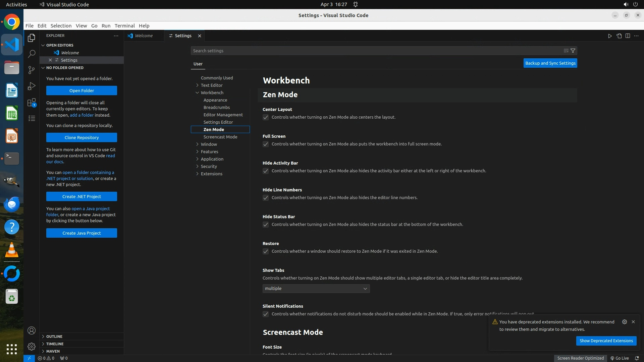
Task: Click the Manage gear icon
Action: pos(32,346)
